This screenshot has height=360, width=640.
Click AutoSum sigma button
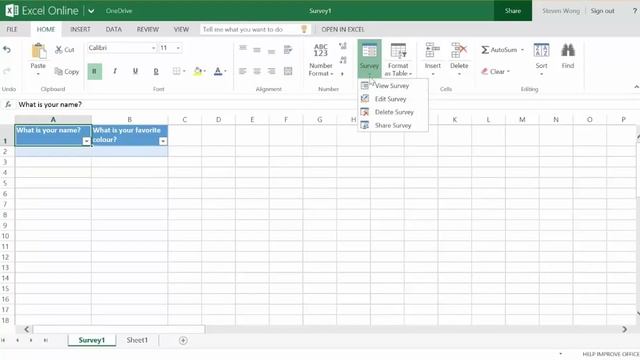click(499, 50)
